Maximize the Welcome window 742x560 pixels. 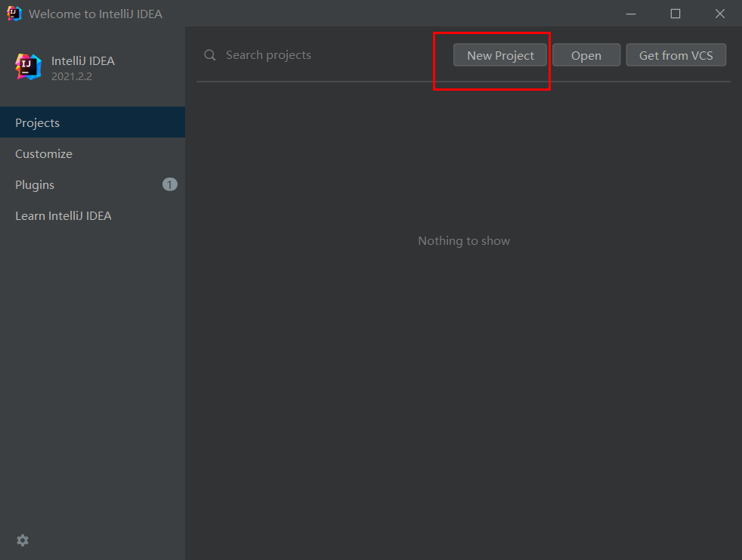(676, 14)
